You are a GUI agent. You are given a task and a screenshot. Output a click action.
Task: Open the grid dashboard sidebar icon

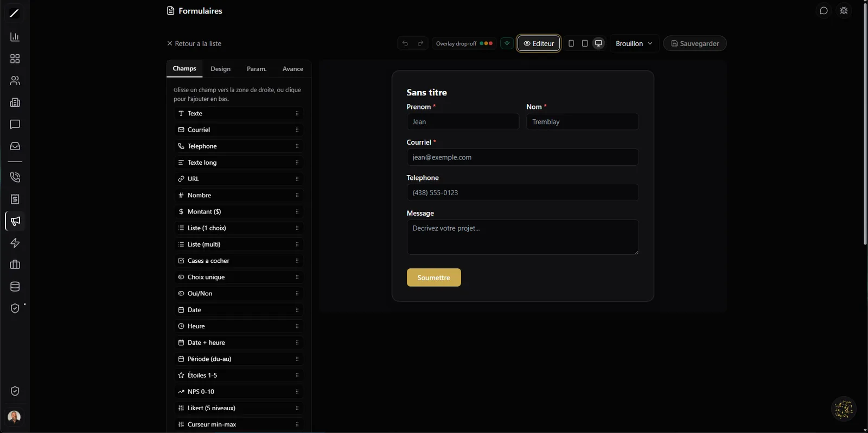point(15,59)
